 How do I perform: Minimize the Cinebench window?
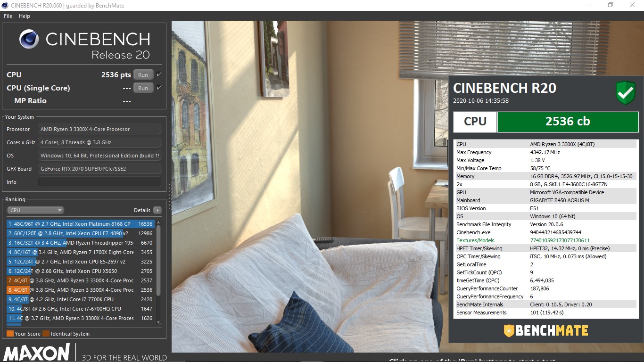(x=589, y=5)
